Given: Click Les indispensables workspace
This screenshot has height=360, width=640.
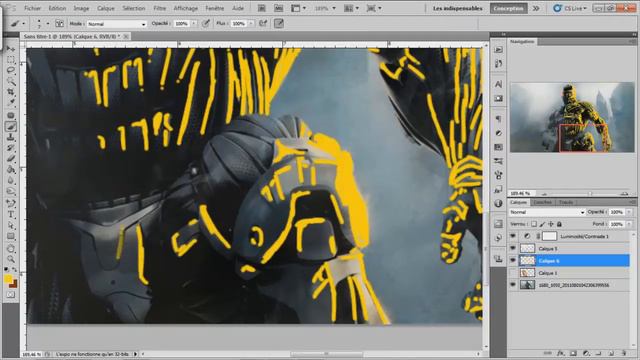Looking at the screenshot, I should point(458,8).
